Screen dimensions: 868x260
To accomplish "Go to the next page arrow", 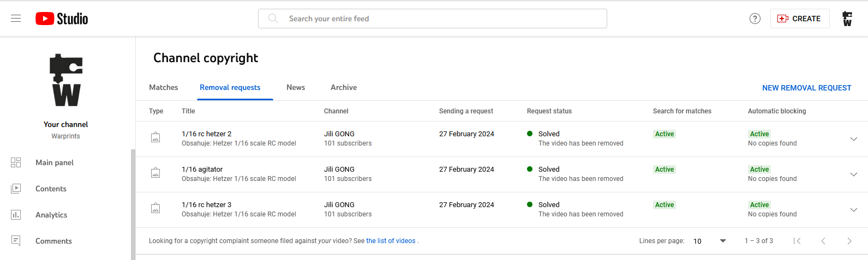I will [849, 241].
